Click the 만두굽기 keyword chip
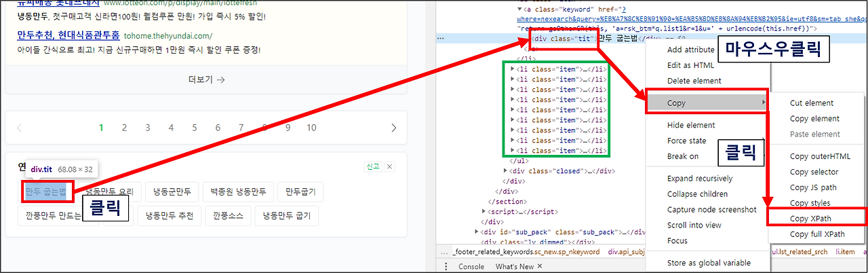 302,192
